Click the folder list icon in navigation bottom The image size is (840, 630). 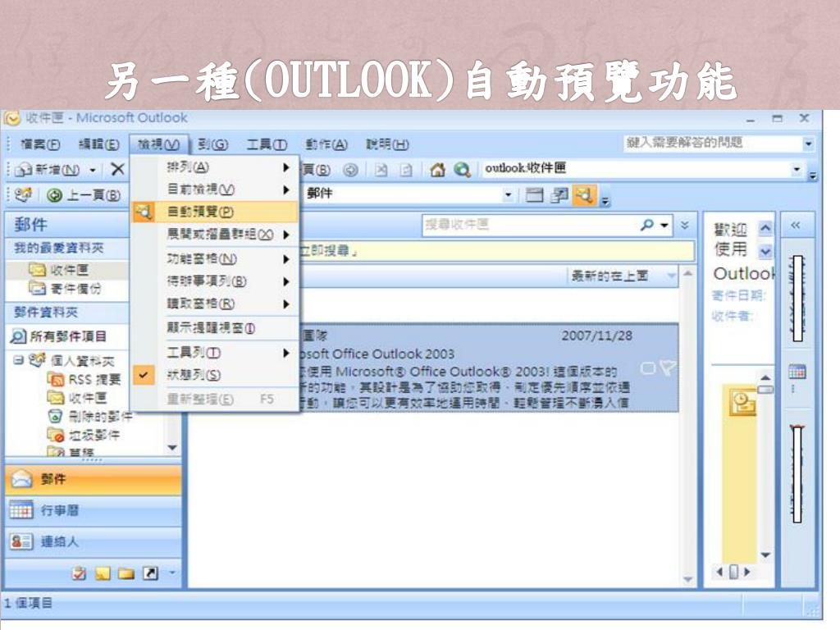tap(126, 573)
